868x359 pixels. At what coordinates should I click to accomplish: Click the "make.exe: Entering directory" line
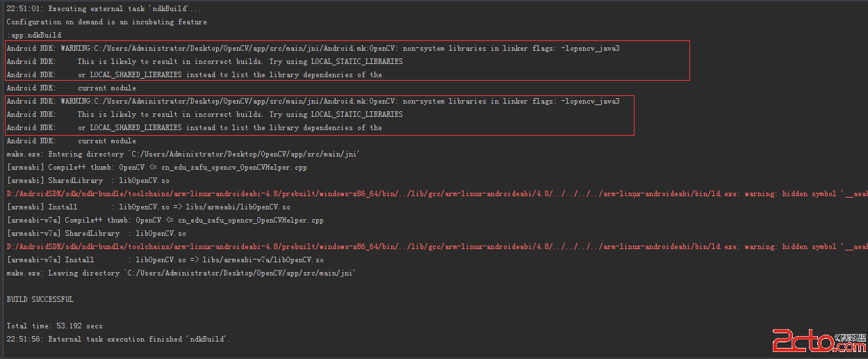point(183,154)
